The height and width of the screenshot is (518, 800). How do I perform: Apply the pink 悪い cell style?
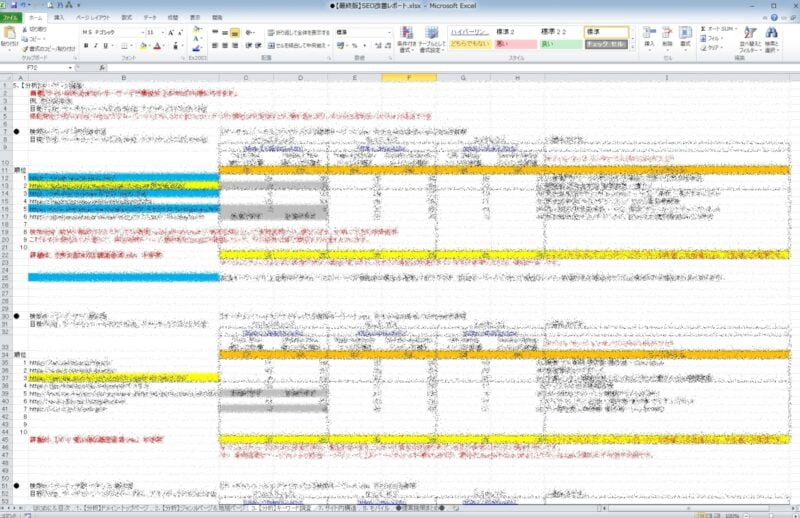tap(515, 44)
